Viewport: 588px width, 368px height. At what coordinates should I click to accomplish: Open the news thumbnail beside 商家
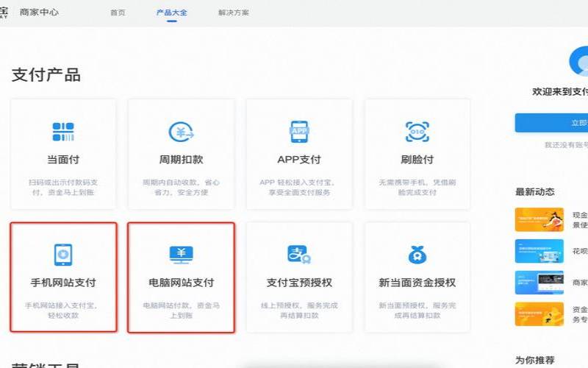pos(539,283)
